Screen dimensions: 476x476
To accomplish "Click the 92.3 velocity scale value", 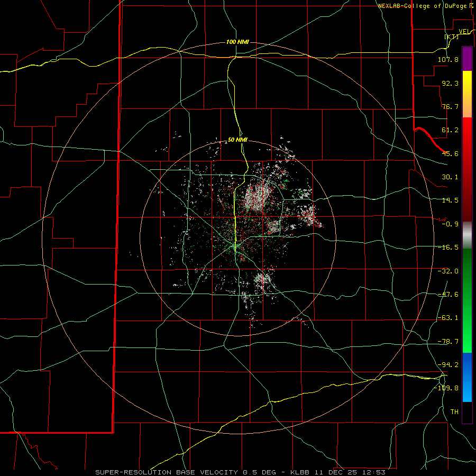I will 450,83.
